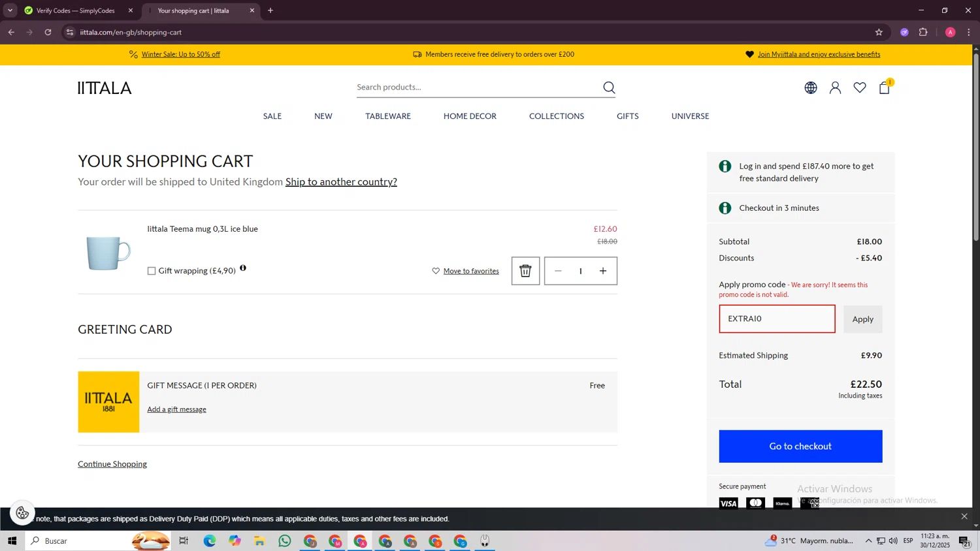Screen dimensions: 980x551
Task: Open the favorites heart icon in header
Action: (860, 87)
